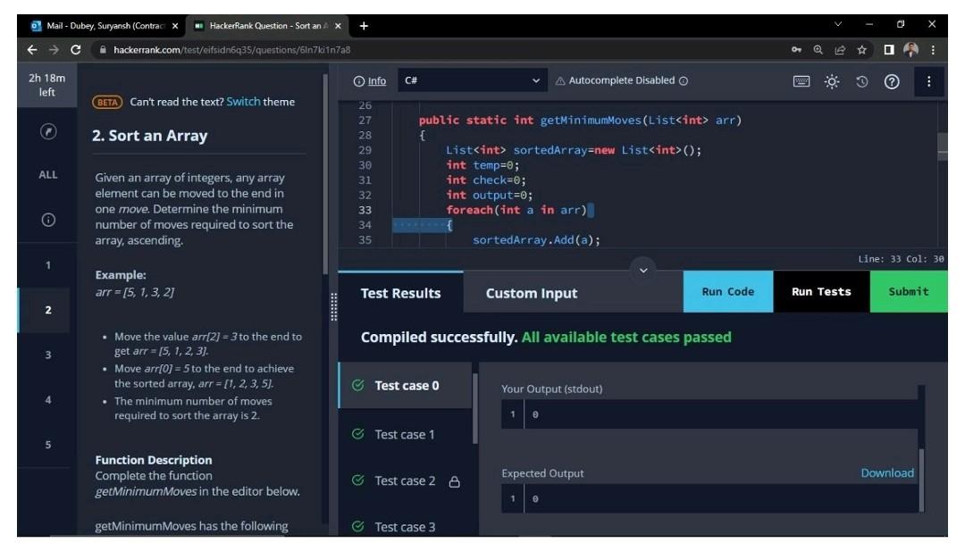Select the HackerRank Question browser tab
Image resolution: width=965 pixels, height=560 pixels.
click(266, 26)
